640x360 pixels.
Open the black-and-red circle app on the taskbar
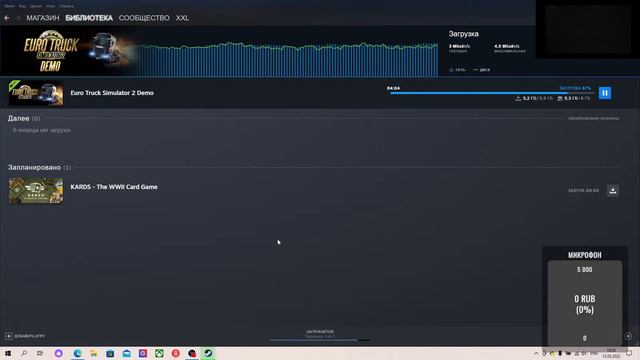click(x=192, y=353)
